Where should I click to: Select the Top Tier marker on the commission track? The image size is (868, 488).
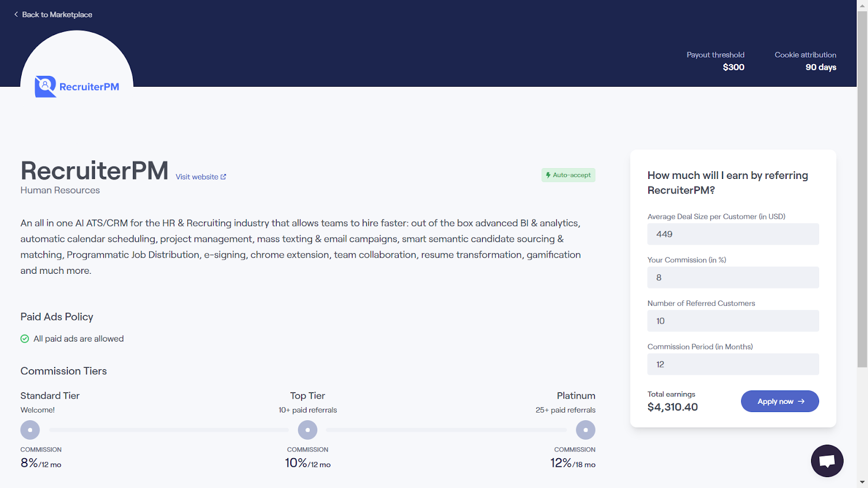point(307,429)
